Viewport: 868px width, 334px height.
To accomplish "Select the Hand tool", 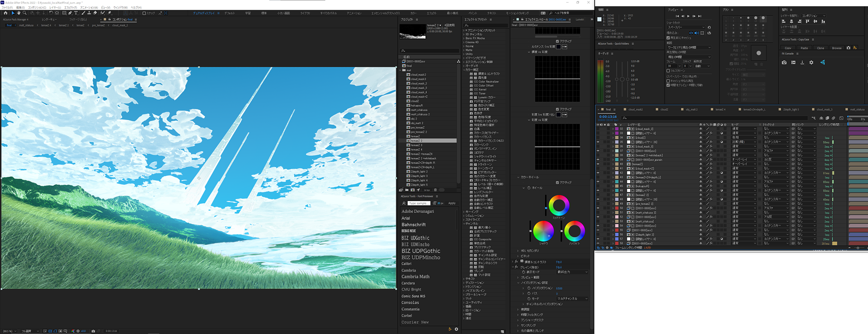I will click(x=19, y=13).
